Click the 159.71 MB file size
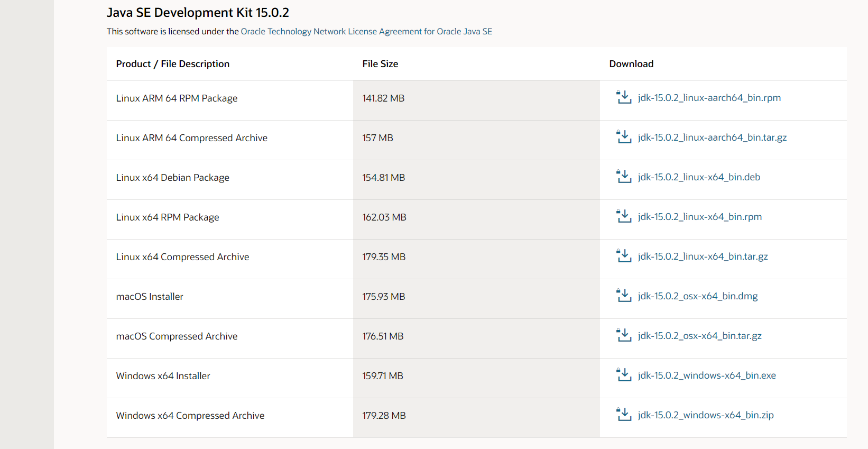 click(x=383, y=376)
